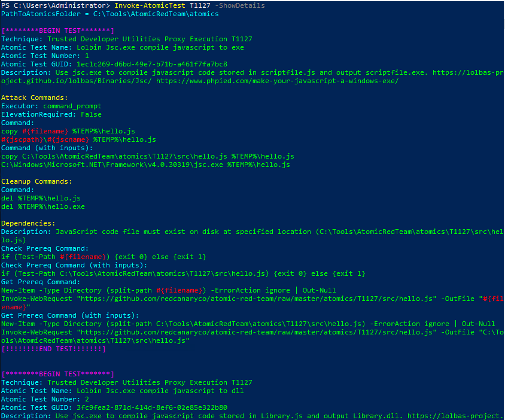Click the 'Attack Commands:' heading
The height and width of the screenshot is (420, 505).
click(35, 98)
